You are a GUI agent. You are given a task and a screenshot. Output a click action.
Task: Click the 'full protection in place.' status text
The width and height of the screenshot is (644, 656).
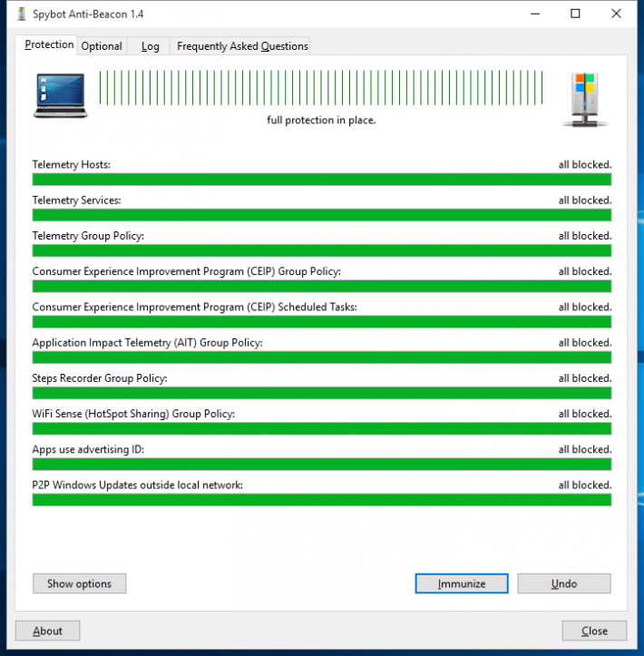321,120
